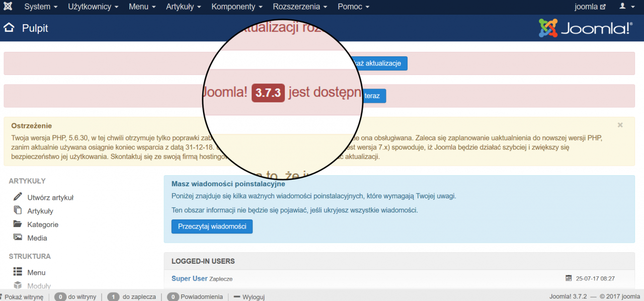Screen dimensions: 644x301
Task: Open Artykuły from the sidebar
Action: coord(40,211)
